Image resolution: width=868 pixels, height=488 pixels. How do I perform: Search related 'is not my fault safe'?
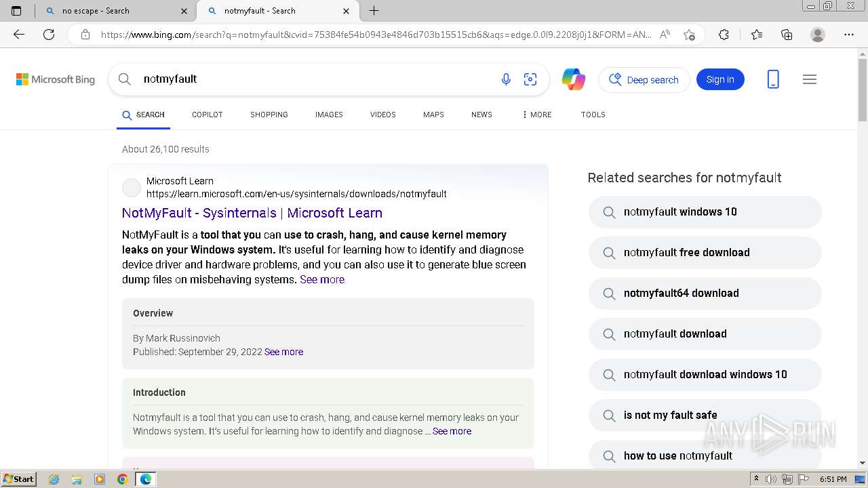point(705,415)
